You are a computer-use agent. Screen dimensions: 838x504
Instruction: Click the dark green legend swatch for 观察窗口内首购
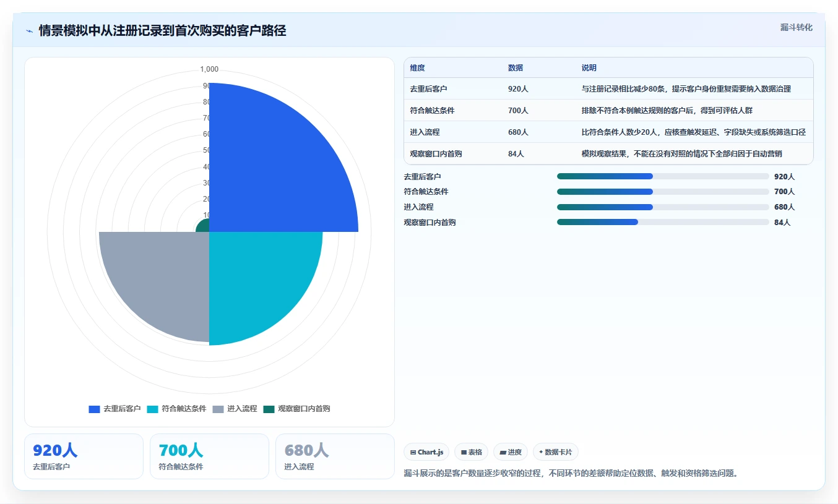(269, 409)
